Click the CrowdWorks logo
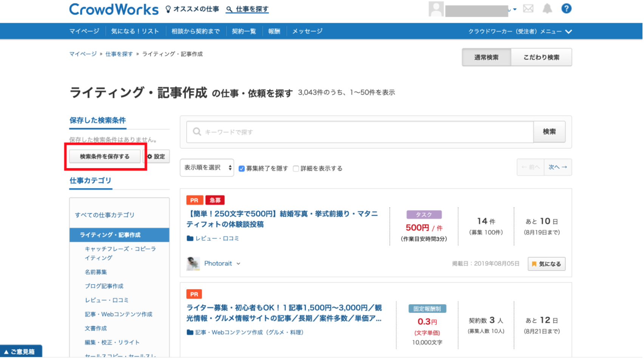 (114, 9)
